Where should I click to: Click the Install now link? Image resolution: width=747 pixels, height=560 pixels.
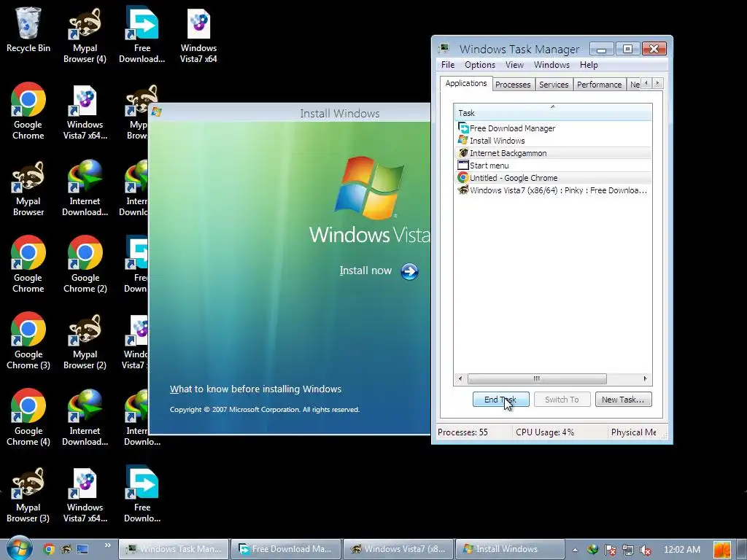[x=365, y=271]
